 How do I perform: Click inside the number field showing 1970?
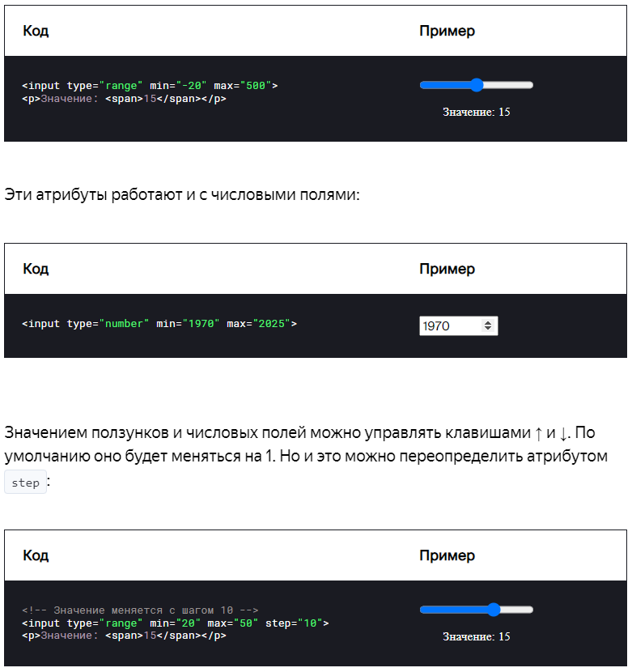[450, 325]
